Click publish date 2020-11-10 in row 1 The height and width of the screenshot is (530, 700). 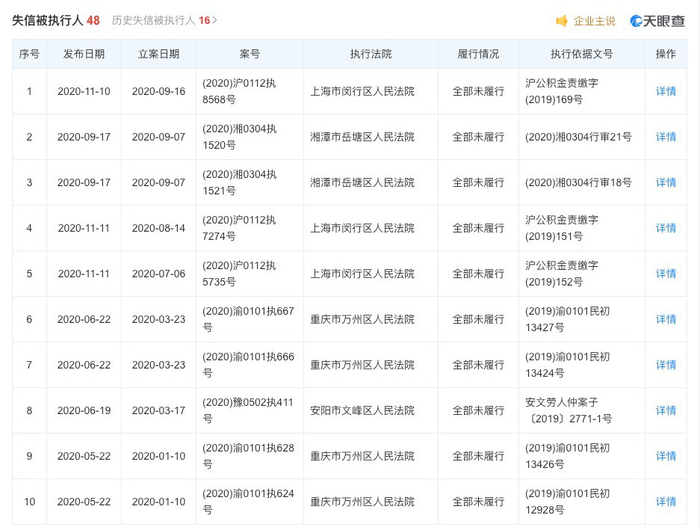(x=84, y=91)
